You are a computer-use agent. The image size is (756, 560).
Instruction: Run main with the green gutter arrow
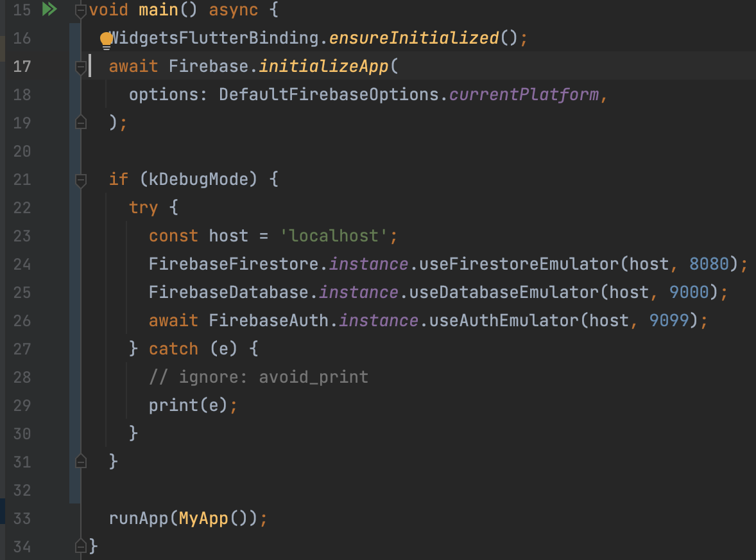(x=49, y=9)
